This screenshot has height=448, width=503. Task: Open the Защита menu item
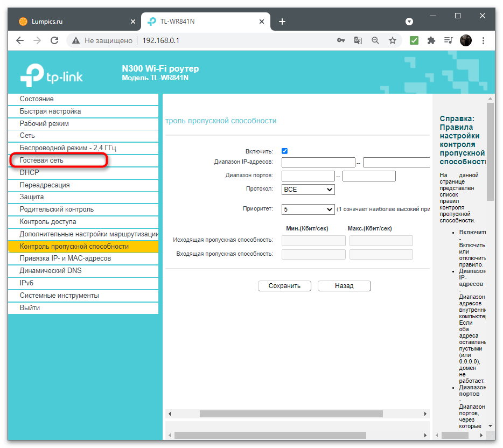[x=83, y=197]
